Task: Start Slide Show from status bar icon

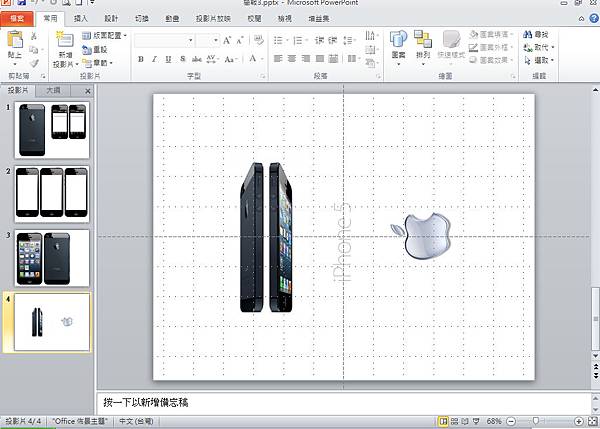Action: pyautogui.click(x=476, y=421)
